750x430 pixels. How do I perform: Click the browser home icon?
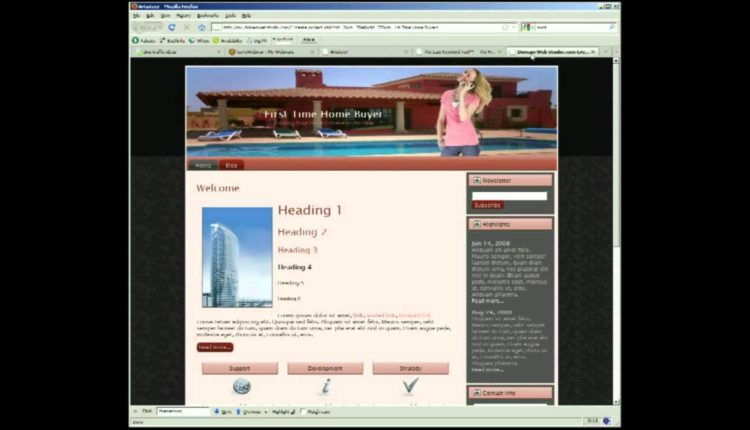[x=201, y=27]
